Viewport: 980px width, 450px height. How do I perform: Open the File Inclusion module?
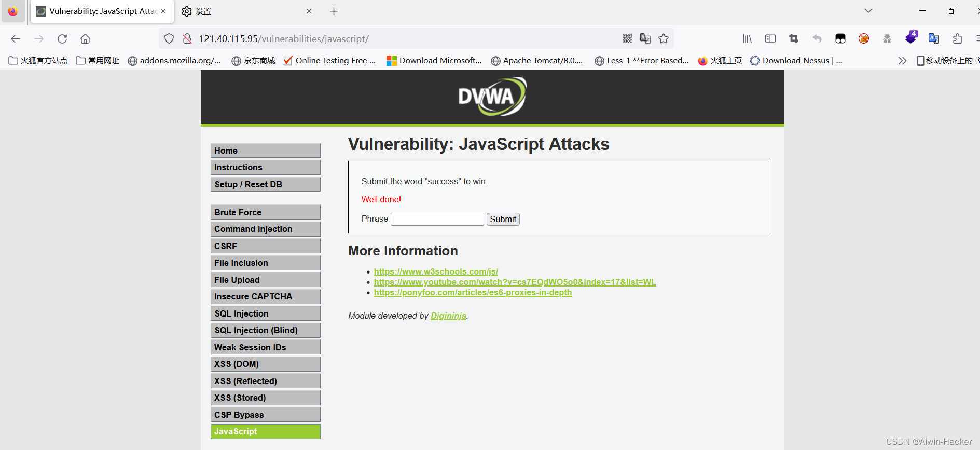(x=266, y=263)
